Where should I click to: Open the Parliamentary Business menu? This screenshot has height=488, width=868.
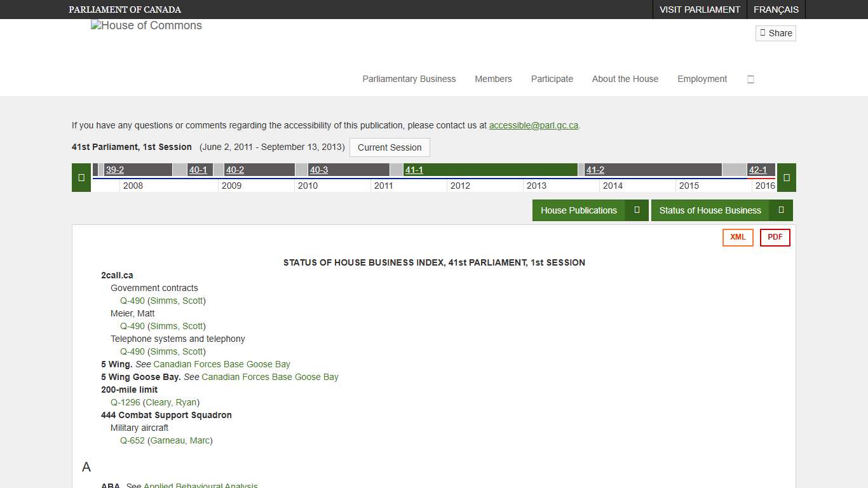pyautogui.click(x=409, y=79)
